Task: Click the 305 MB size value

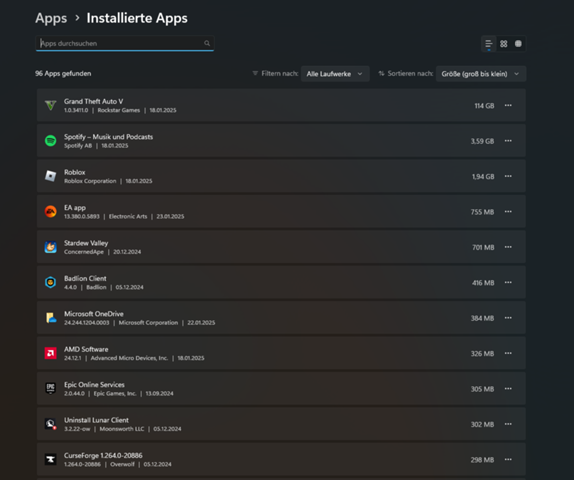Action: pos(482,389)
